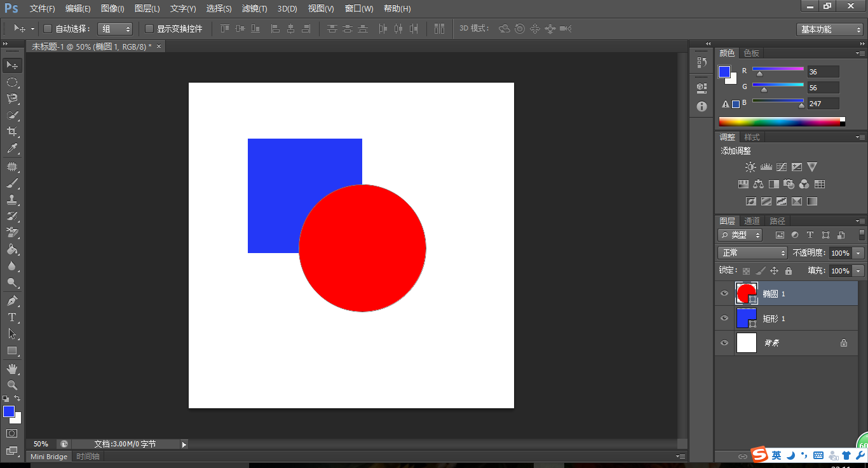Image resolution: width=868 pixels, height=468 pixels.
Task: Add a Brightness/Contrast adjustment
Action: tap(750, 167)
